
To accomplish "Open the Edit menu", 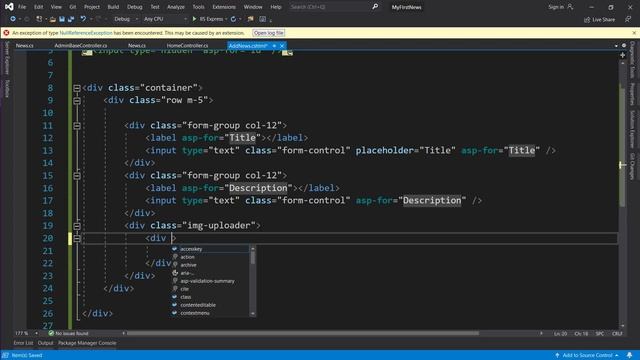I will [x=38, y=7].
